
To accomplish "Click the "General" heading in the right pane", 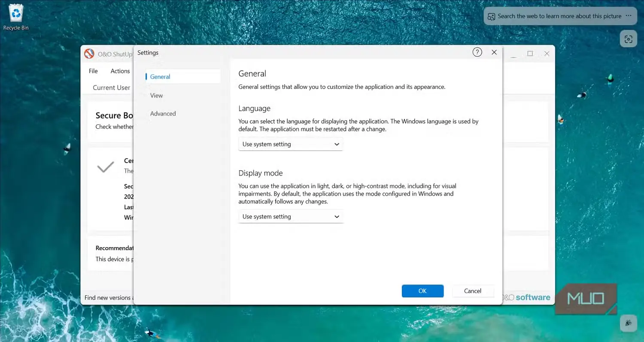I will pyautogui.click(x=252, y=73).
